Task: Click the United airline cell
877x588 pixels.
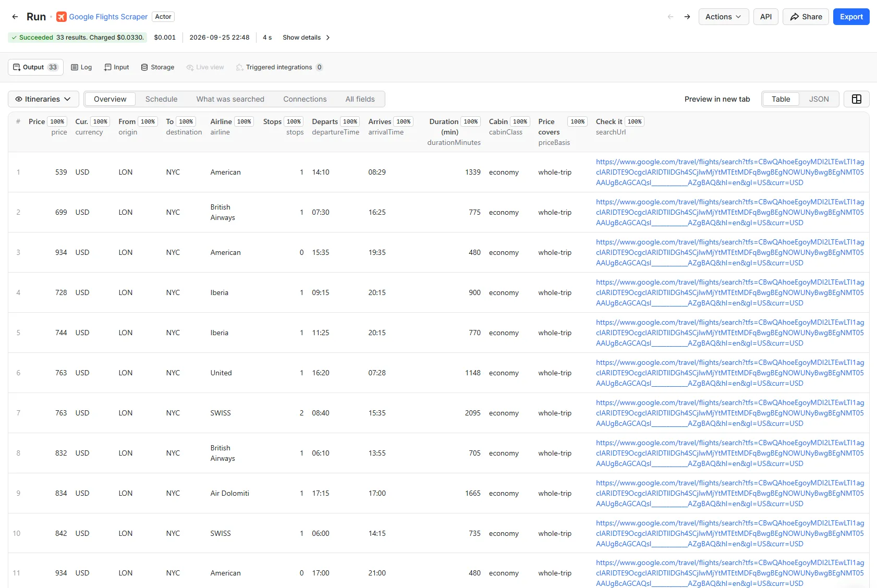Action: (221, 373)
